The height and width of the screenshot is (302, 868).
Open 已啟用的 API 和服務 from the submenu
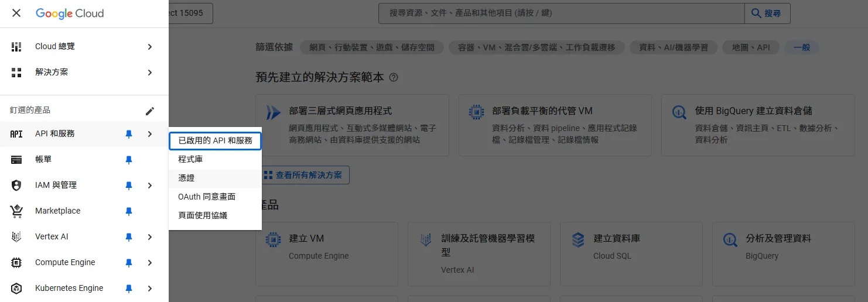(x=215, y=140)
